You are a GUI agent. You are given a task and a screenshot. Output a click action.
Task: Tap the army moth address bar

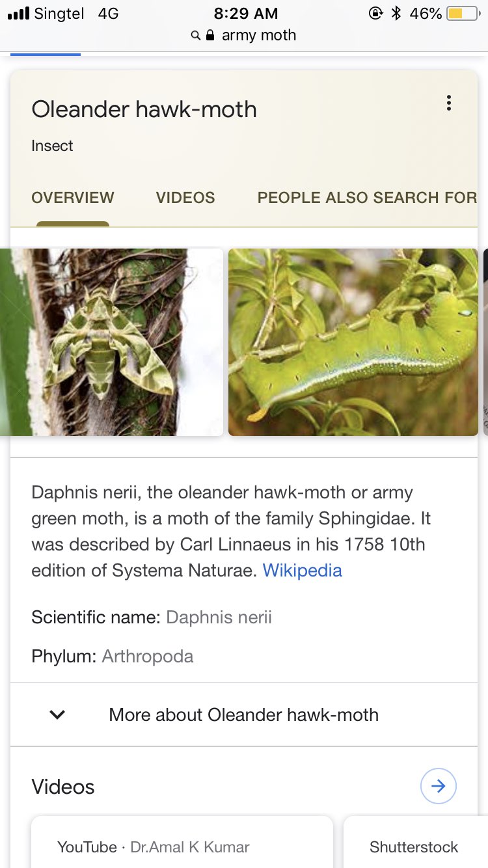(244, 35)
